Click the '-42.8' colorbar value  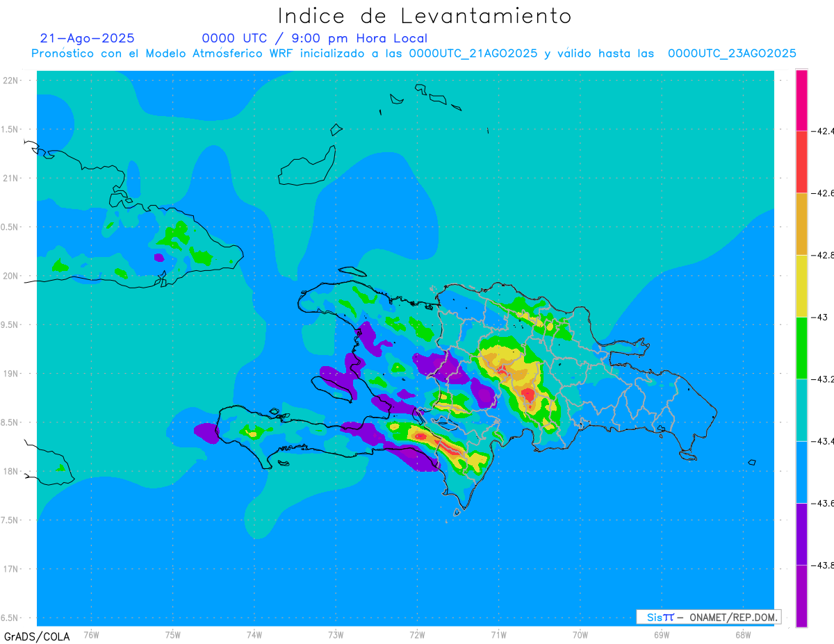[x=823, y=255]
